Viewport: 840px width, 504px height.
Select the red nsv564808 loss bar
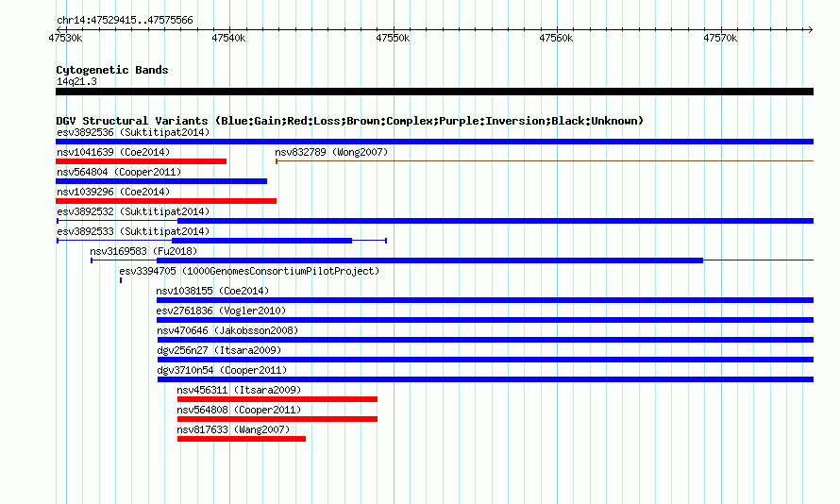click(277, 419)
